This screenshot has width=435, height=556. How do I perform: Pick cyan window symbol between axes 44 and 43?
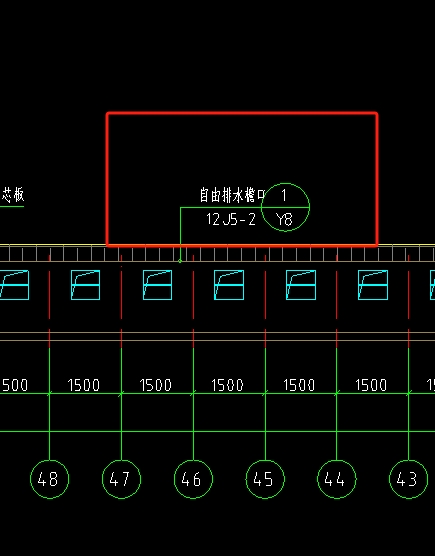[373, 285]
